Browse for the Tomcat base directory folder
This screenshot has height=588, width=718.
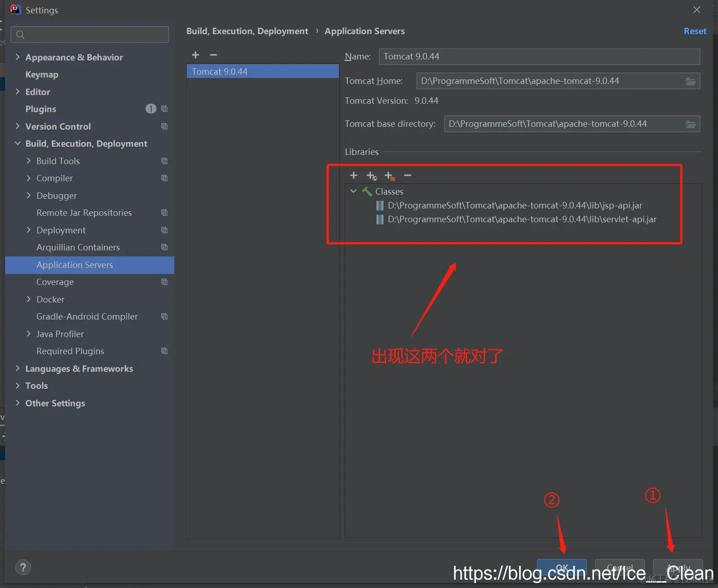pos(690,124)
